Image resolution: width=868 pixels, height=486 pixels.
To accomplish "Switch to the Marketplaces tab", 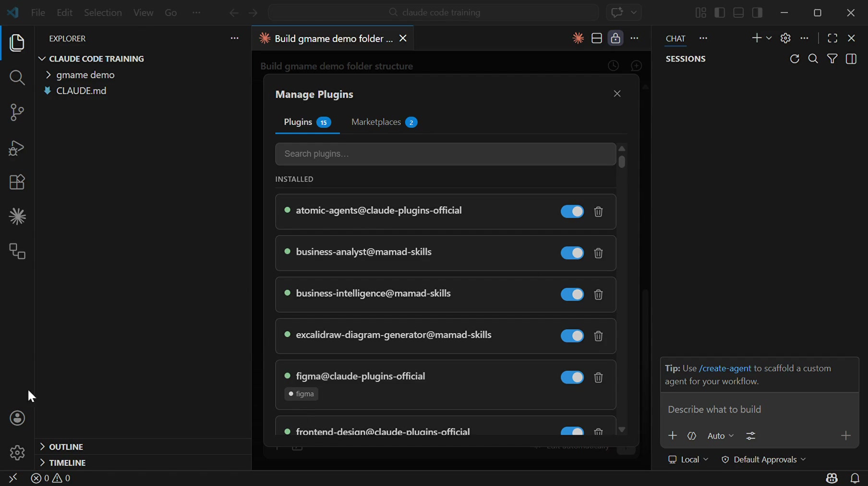I will 384,122.
